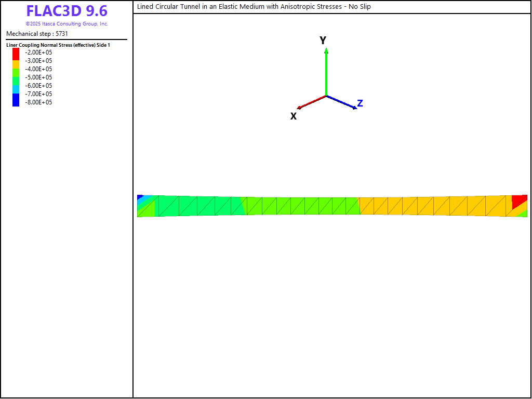Select the -8.00E+05 legend entry

click(x=39, y=102)
